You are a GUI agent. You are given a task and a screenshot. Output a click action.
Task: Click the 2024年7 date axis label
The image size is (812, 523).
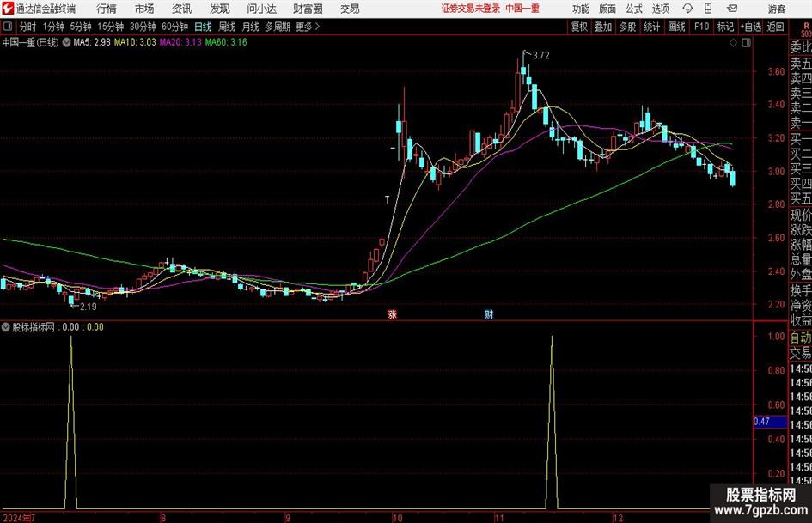(19, 518)
